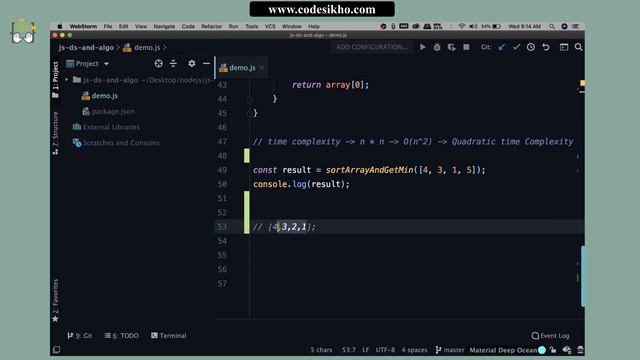This screenshot has width=640, height=360.
Task: Click Run with Coverage icon
Action: (451, 47)
